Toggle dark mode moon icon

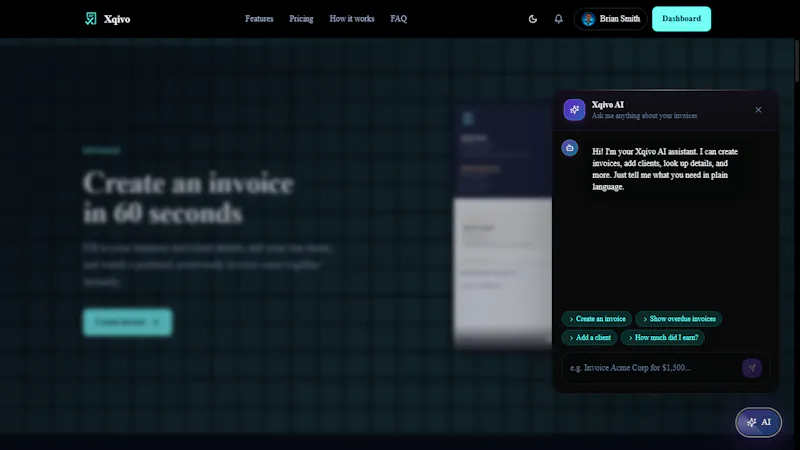(533, 19)
